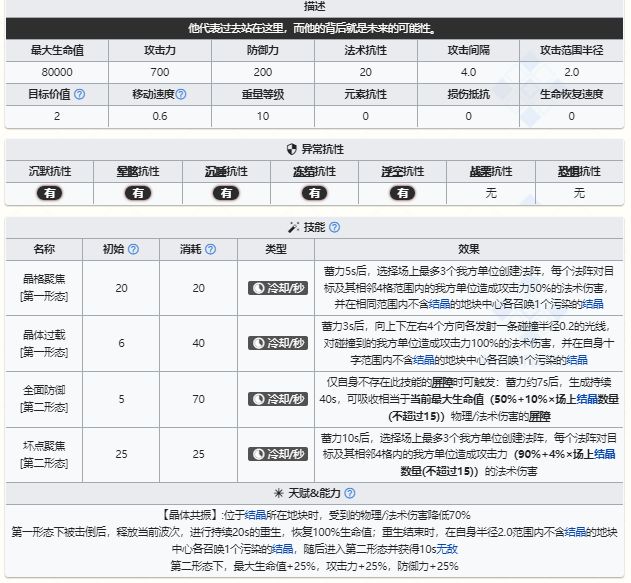Click 冷却/秒 badge for 坏点聚焦
Viewport: 631px width, 583px height.
pos(278,454)
